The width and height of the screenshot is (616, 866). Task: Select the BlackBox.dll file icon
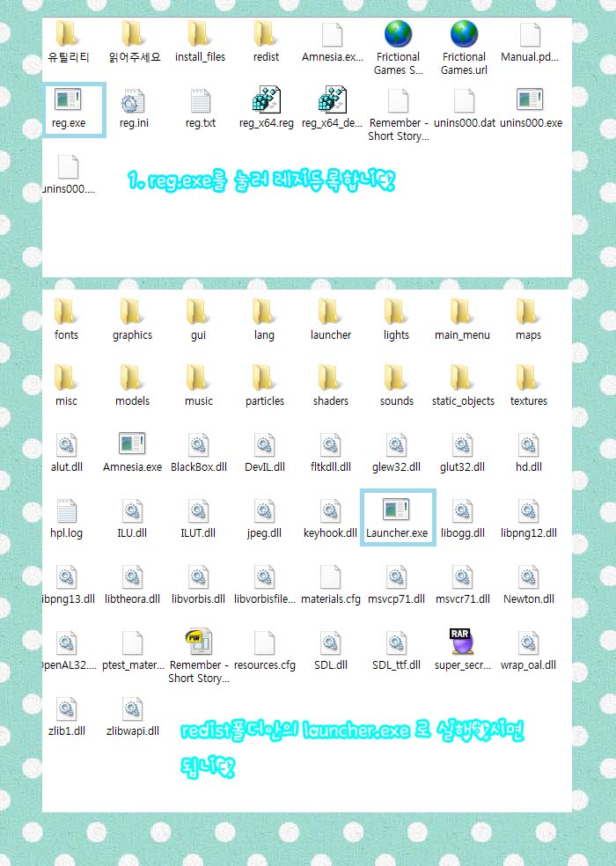click(198, 444)
